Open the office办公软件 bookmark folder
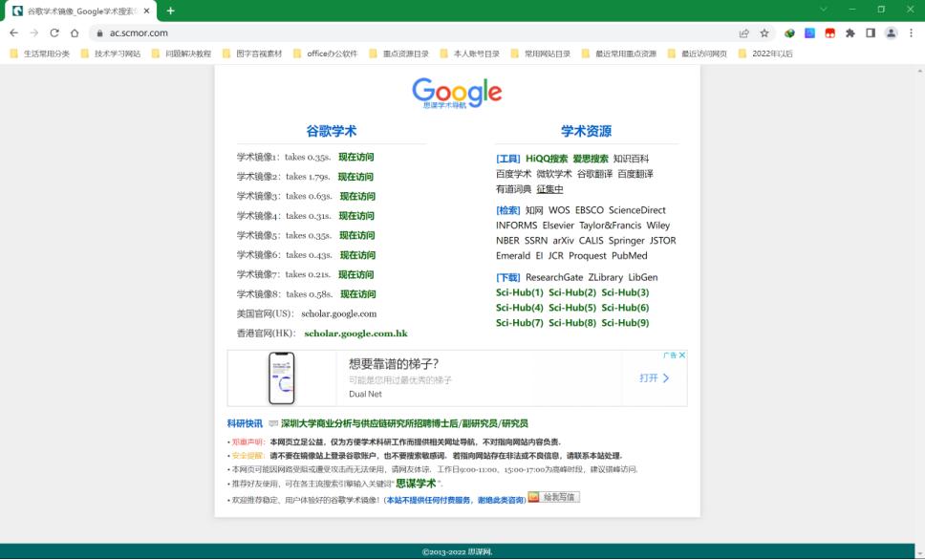 [x=326, y=54]
